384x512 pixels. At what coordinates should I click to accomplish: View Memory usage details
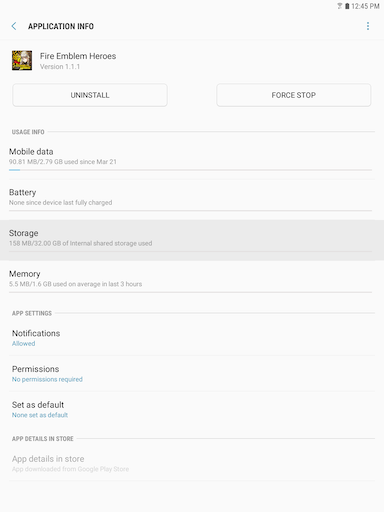[x=192, y=281]
